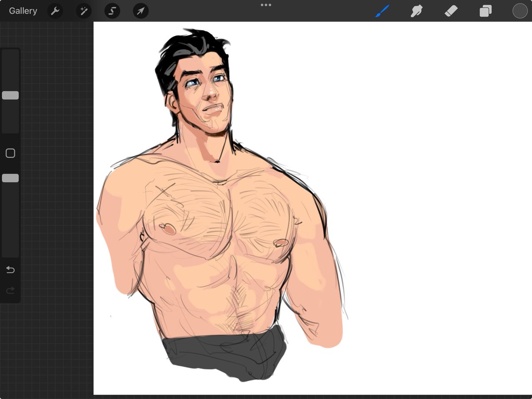Undo the last stroke
Viewport: 532px width, 399px height.
click(10, 270)
